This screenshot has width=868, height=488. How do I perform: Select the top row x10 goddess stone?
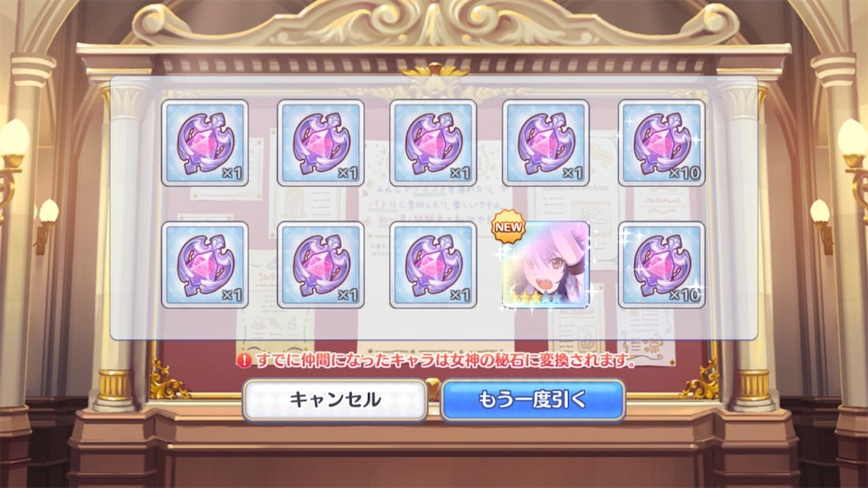(x=661, y=142)
